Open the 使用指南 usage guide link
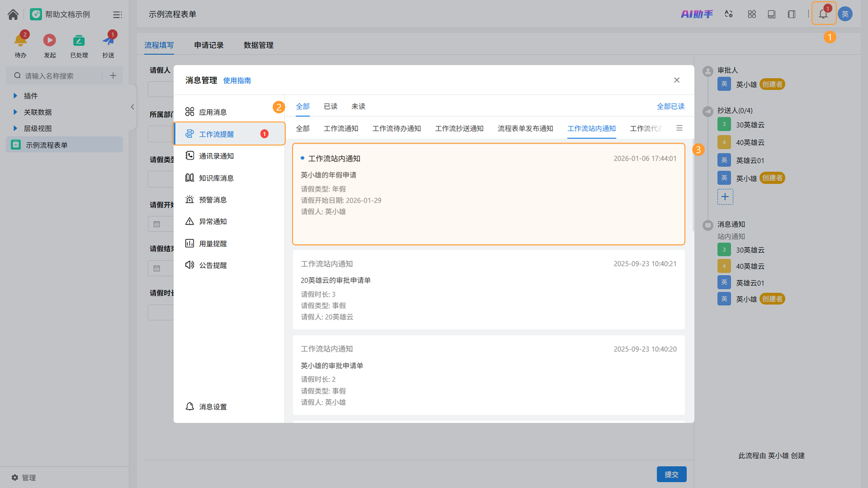 pyautogui.click(x=237, y=80)
